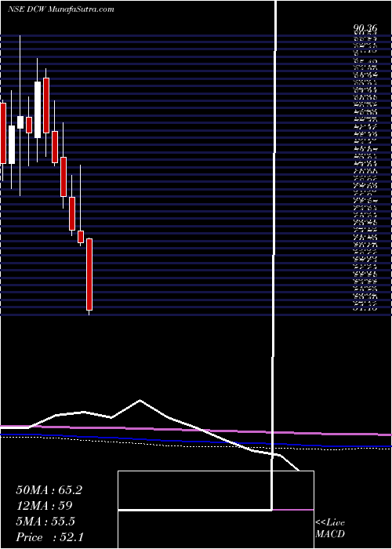Click the NSE DCW MunafaSutra.com title text

click(x=60, y=9)
